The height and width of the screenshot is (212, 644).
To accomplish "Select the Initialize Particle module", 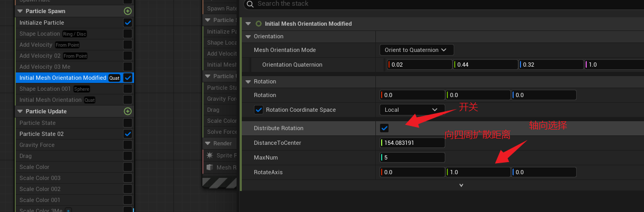I will (42, 23).
